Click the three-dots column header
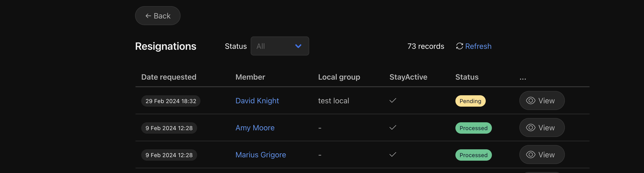Screen dimensions: 644x173 pos(523,79)
